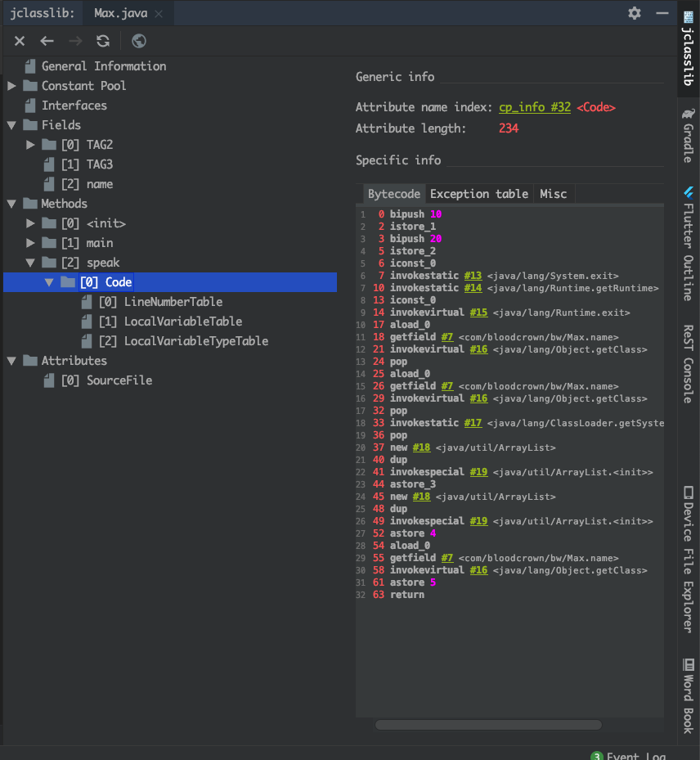Click the close (X) toolbar icon

[x=20, y=41]
